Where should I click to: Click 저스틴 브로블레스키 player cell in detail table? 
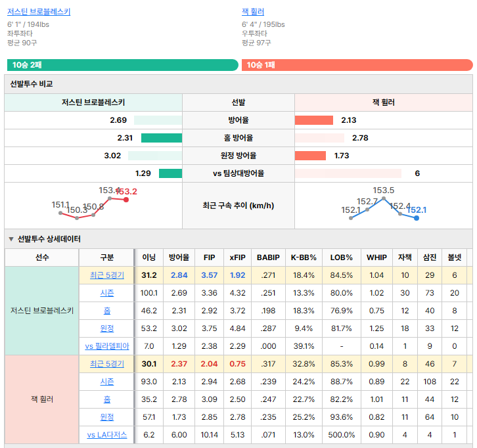(x=42, y=311)
